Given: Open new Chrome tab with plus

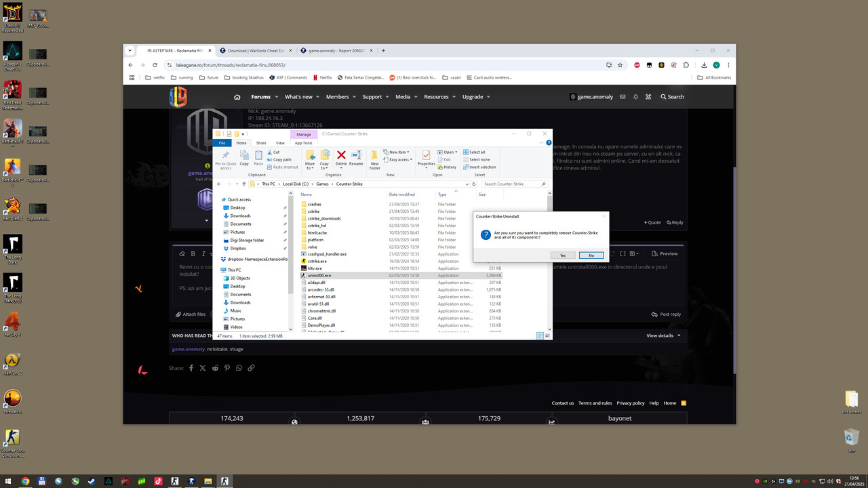Looking at the screenshot, I should click(383, 50).
